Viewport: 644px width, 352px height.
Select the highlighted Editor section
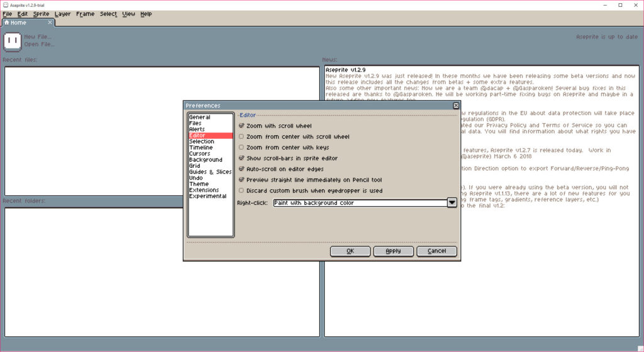pyautogui.click(x=210, y=135)
